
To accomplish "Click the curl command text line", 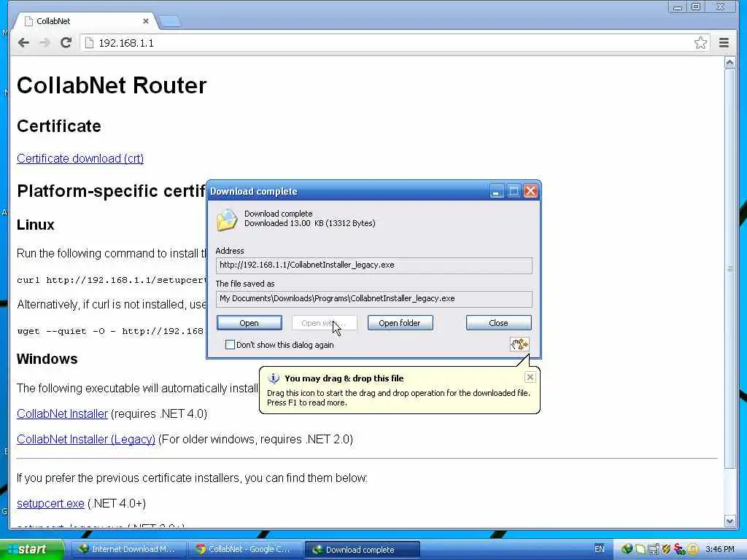I will tap(112, 279).
